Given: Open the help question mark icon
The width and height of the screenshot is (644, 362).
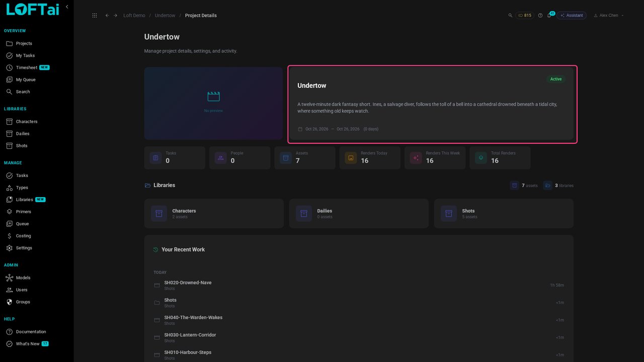Looking at the screenshot, I should (x=540, y=16).
